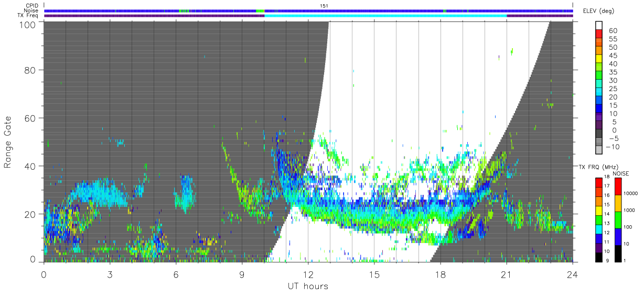Click the '80' tick label on Range Gate axis
The height and width of the screenshot is (297, 644).
(x=30, y=70)
